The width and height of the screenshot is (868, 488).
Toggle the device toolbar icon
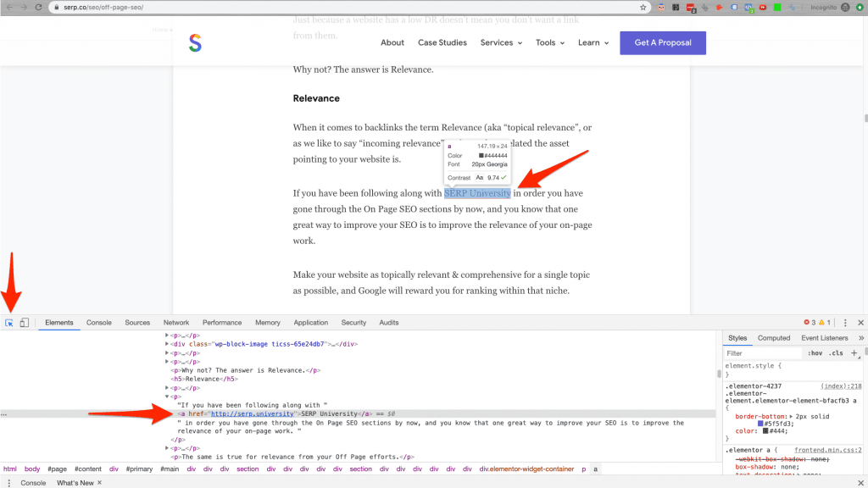(x=25, y=323)
